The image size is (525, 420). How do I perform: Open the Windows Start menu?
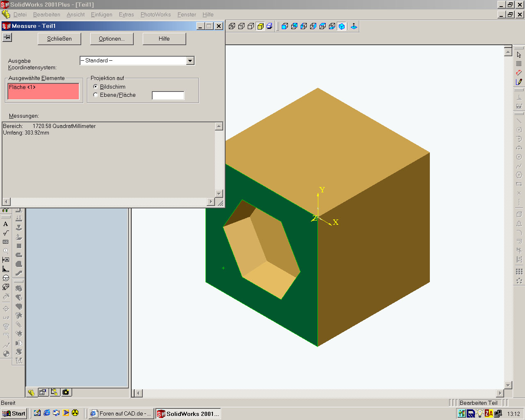click(x=14, y=413)
